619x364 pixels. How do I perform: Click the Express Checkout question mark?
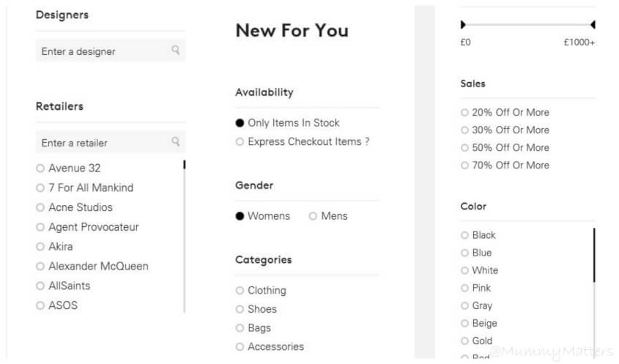click(x=367, y=141)
